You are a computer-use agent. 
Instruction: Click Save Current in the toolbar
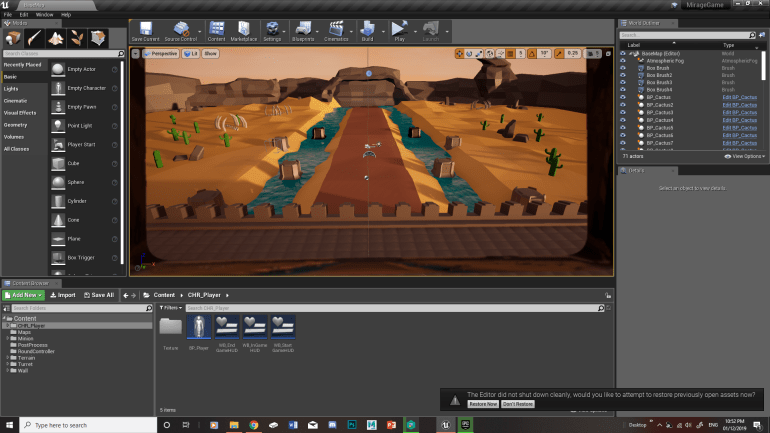[145, 31]
